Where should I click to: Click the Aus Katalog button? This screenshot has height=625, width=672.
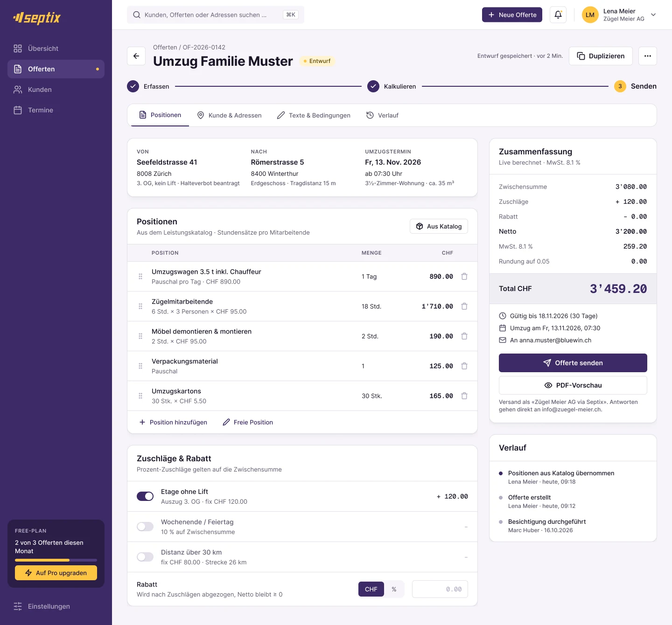point(439,226)
